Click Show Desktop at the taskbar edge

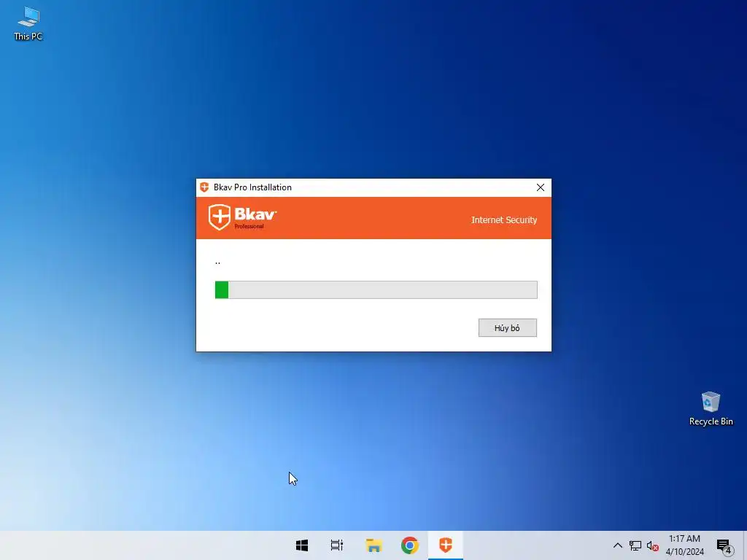point(745,545)
